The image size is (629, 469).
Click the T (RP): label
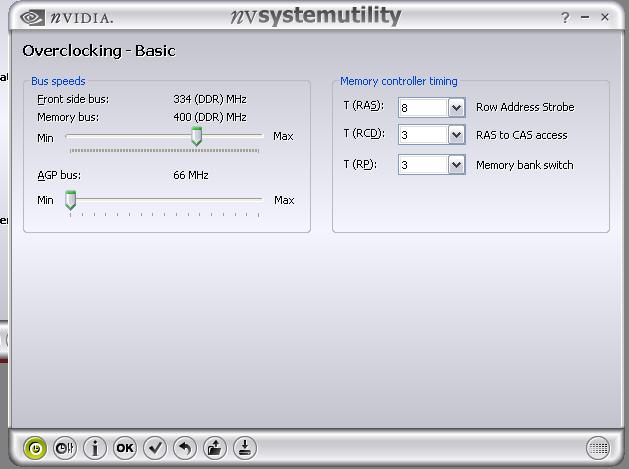(360, 164)
